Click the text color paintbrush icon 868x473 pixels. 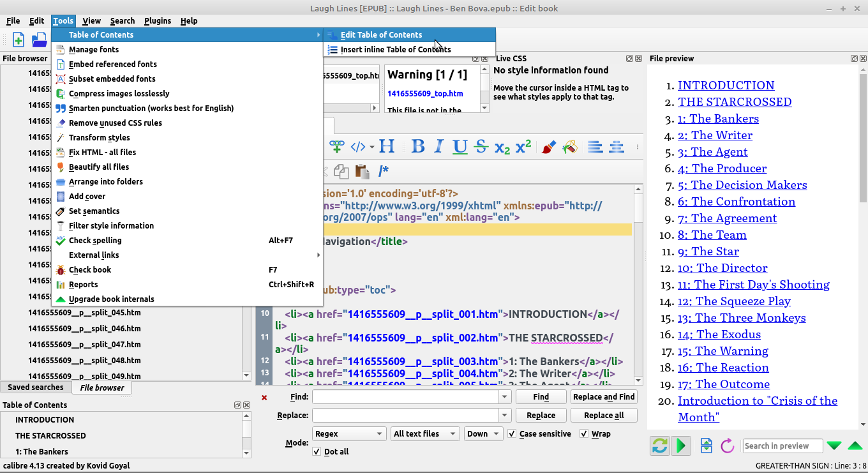548,147
